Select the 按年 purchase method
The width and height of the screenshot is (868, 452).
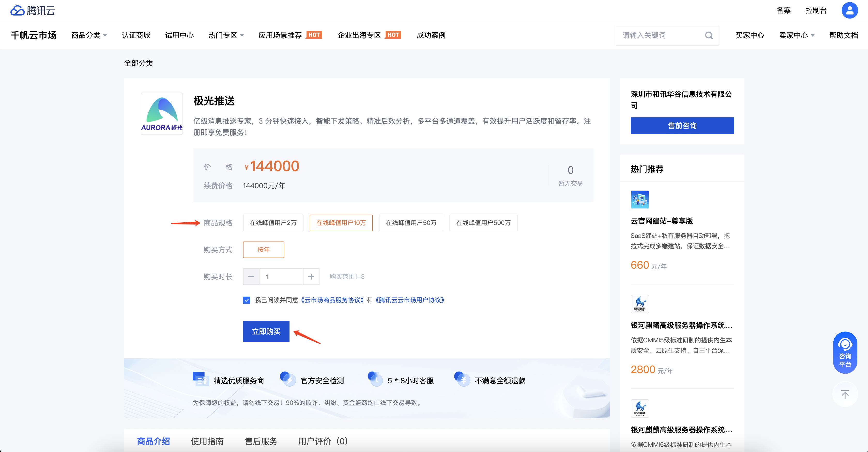[x=263, y=250]
